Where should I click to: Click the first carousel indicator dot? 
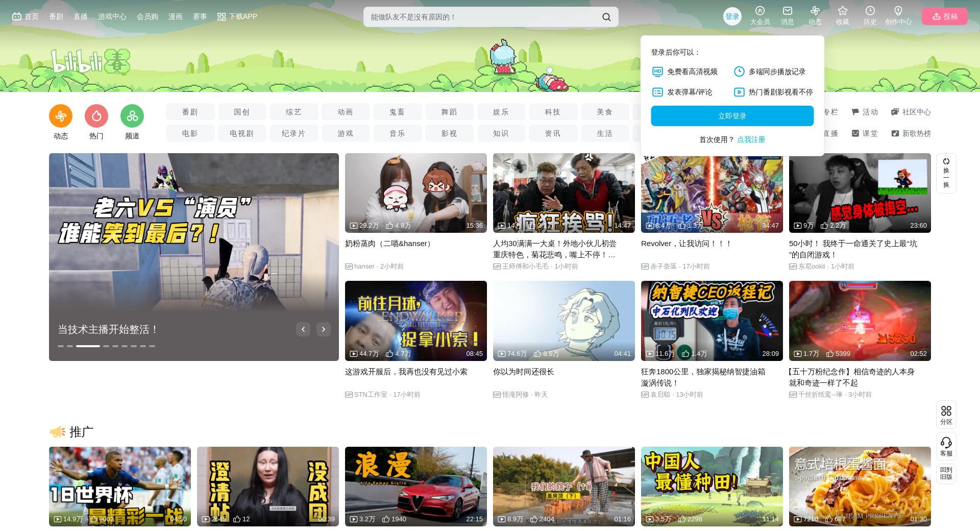point(61,346)
